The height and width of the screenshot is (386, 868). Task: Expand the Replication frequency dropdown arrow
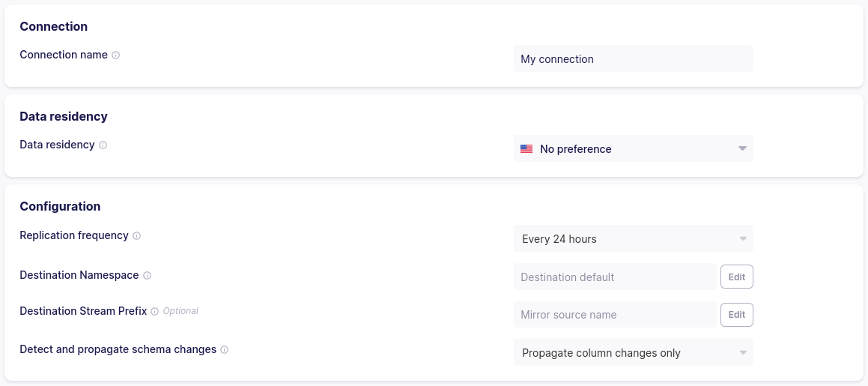[743, 239]
